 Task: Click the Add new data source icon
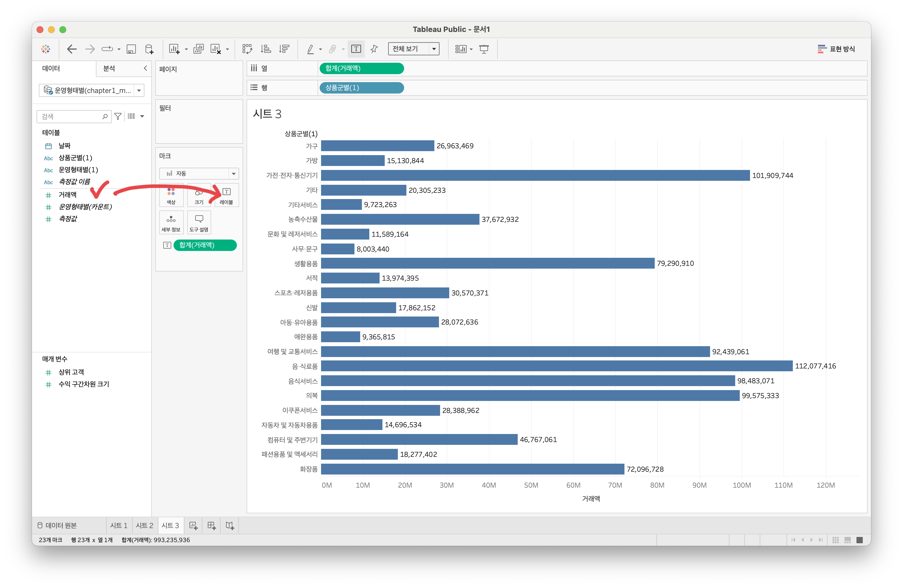click(x=149, y=49)
